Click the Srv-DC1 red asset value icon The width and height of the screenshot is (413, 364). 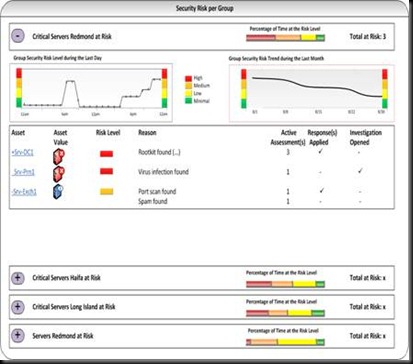59,156
